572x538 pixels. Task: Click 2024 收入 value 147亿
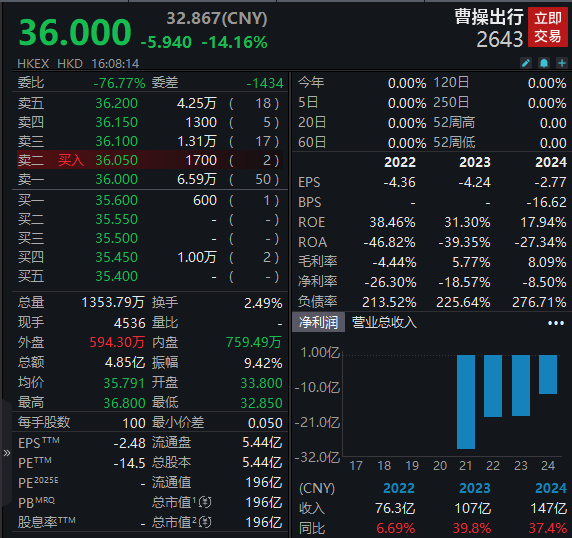point(548,508)
